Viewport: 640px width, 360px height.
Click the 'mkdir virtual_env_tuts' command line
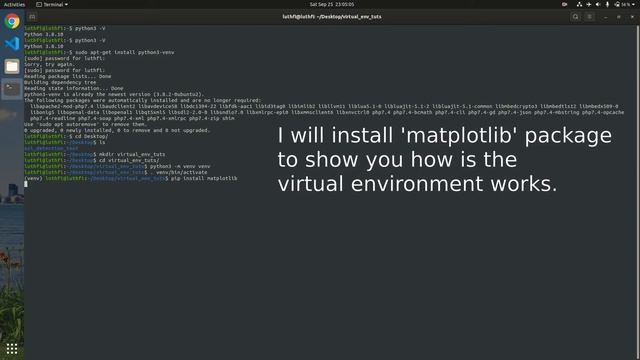pyautogui.click(x=95, y=154)
